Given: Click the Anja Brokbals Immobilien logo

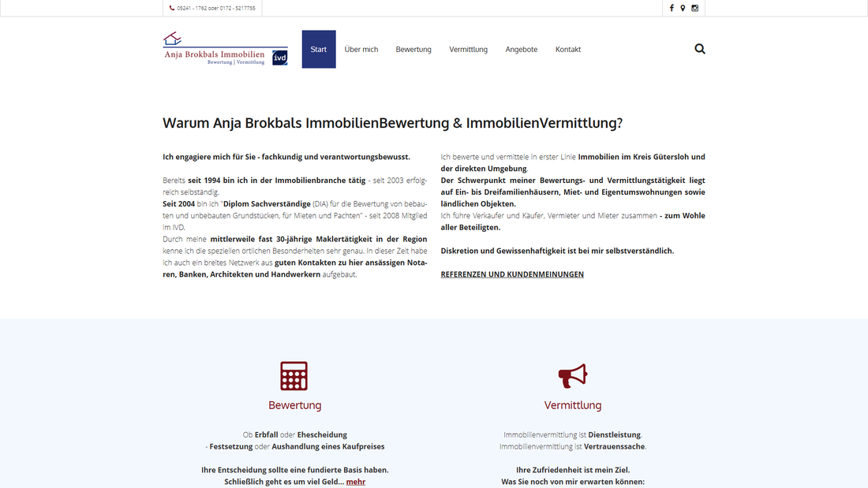Looking at the screenshot, I should click(x=226, y=49).
